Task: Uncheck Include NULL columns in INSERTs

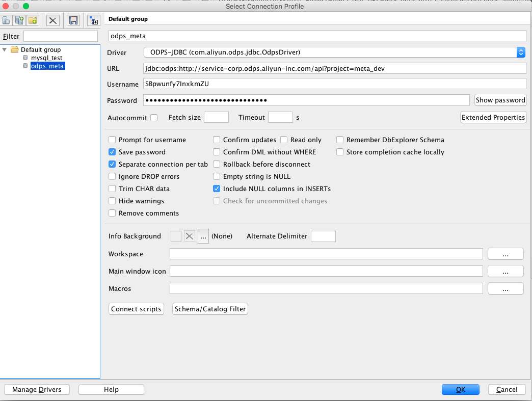Action: click(x=217, y=189)
